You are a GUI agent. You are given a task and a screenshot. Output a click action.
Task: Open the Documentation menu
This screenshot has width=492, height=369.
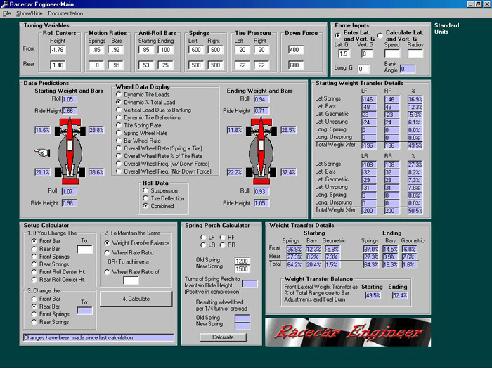click(65, 13)
